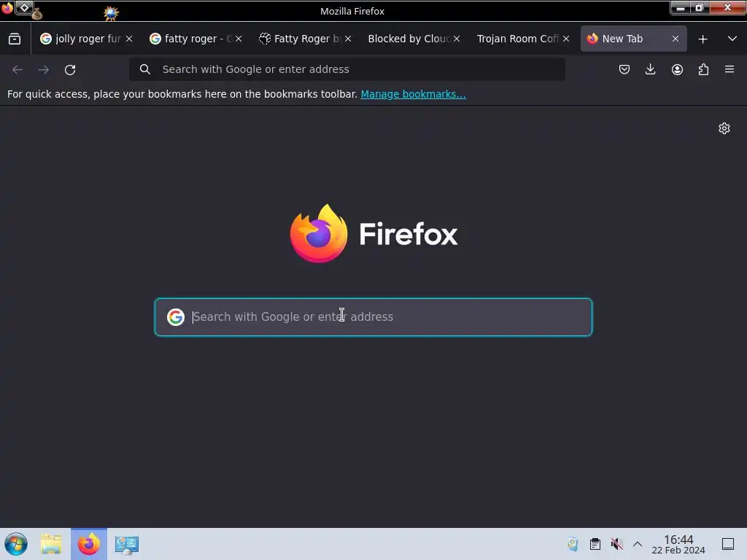Open the hamburger application menu
Viewport: 747px width, 560px height.
[x=729, y=69]
